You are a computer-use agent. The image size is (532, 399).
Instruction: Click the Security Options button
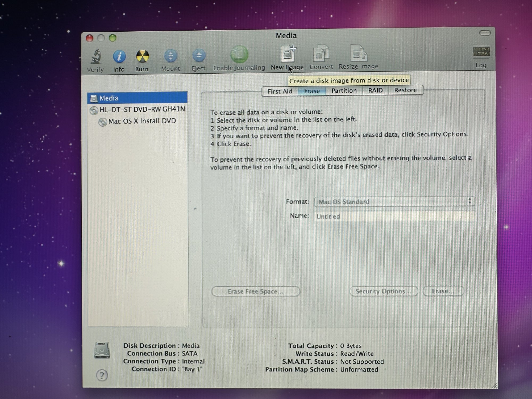384,291
